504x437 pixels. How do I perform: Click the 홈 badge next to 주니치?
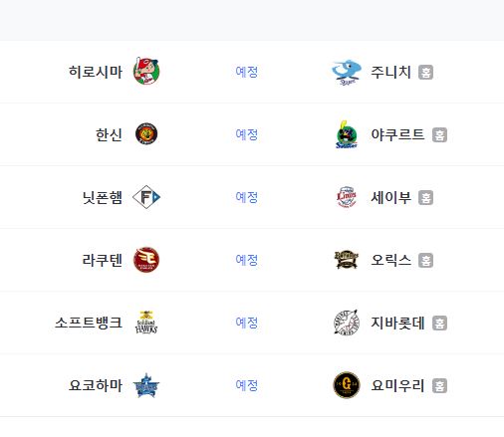click(x=425, y=72)
